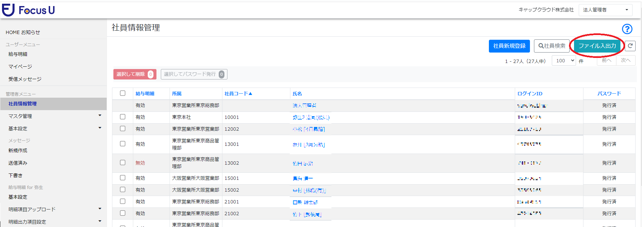The width and height of the screenshot is (644, 227).
Task: Open the employee name link for code 15001
Action: tap(303, 179)
